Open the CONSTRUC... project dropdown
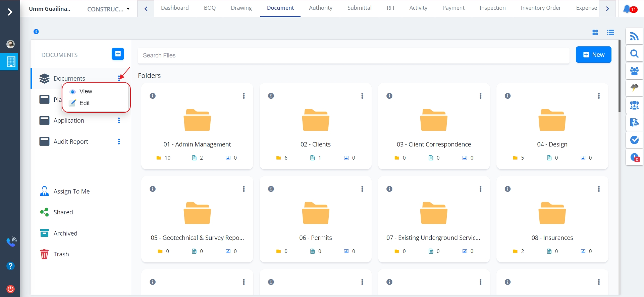This screenshot has width=644, height=297. click(109, 9)
